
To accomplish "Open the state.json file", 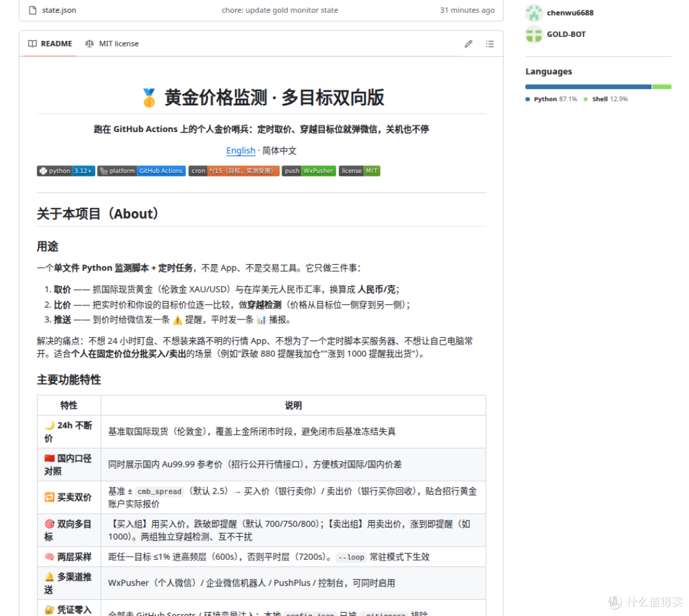I will pyautogui.click(x=59, y=10).
